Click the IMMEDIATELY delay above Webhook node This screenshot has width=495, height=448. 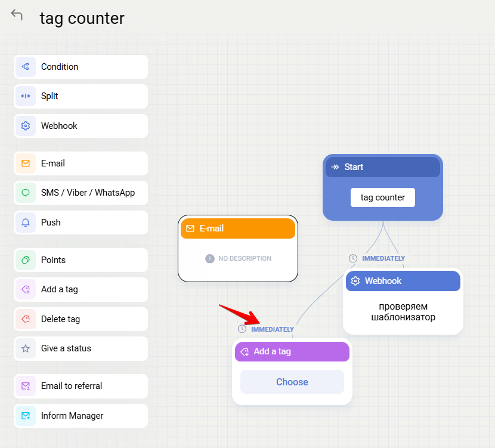coord(383,258)
